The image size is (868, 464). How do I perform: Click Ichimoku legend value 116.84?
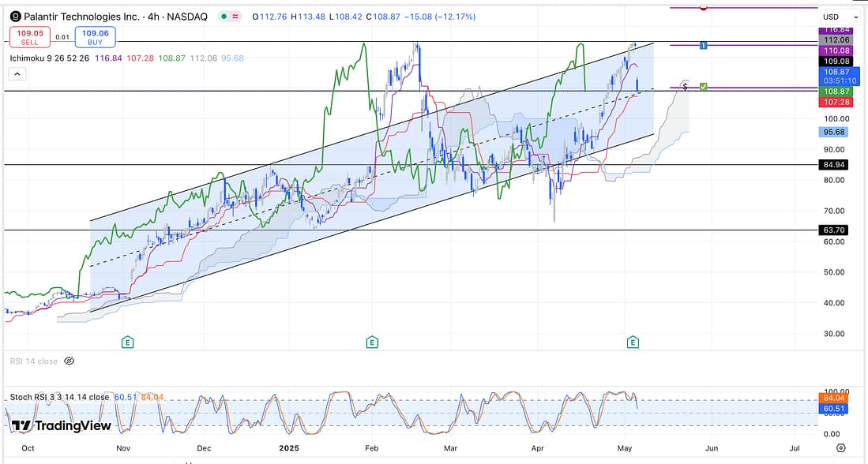pos(108,58)
